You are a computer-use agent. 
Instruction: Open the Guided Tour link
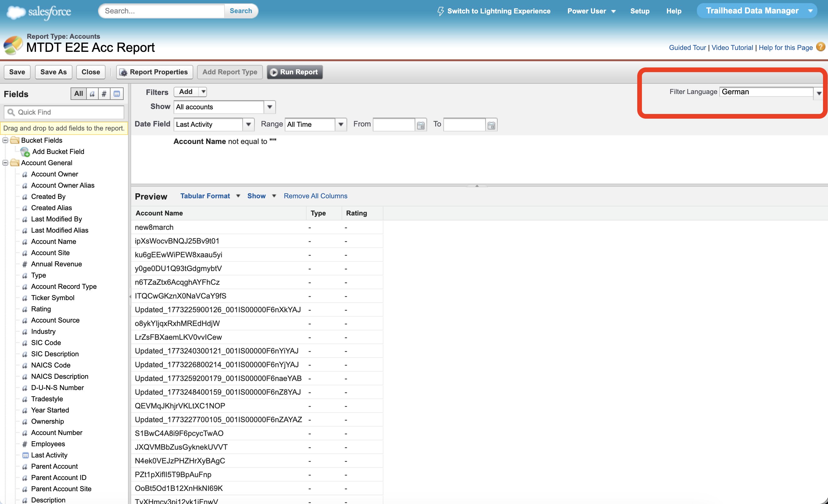coord(687,48)
